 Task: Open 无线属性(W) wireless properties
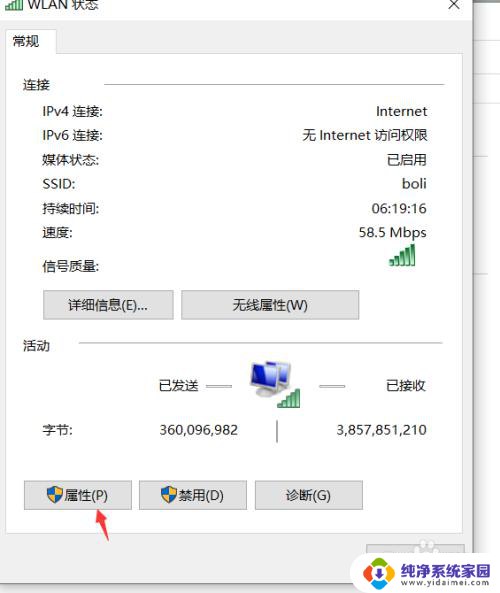pos(270,305)
